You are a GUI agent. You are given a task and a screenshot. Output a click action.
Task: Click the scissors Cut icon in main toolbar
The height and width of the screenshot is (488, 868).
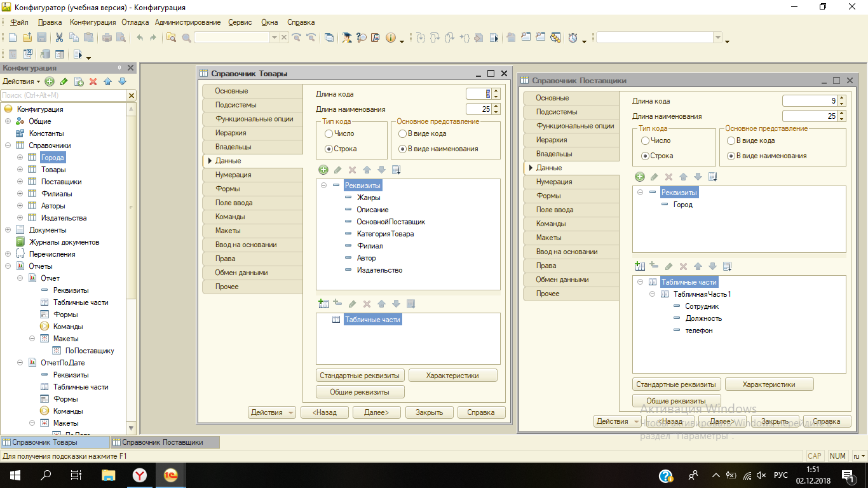click(59, 37)
